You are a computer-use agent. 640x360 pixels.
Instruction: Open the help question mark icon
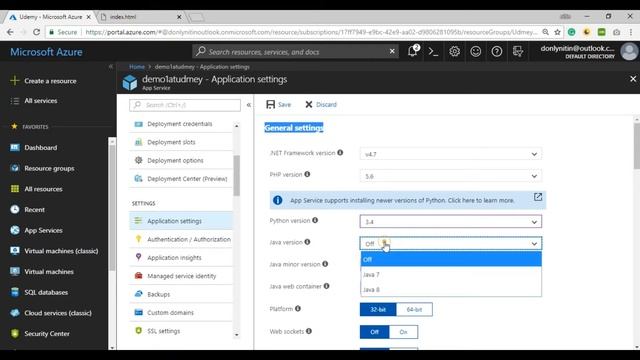coord(497,51)
